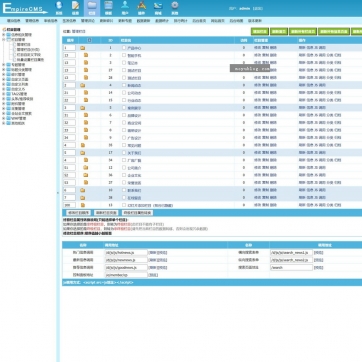Click the 刷新栏目页面 button below the table
The height and width of the screenshot is (362, 362).
106,213
